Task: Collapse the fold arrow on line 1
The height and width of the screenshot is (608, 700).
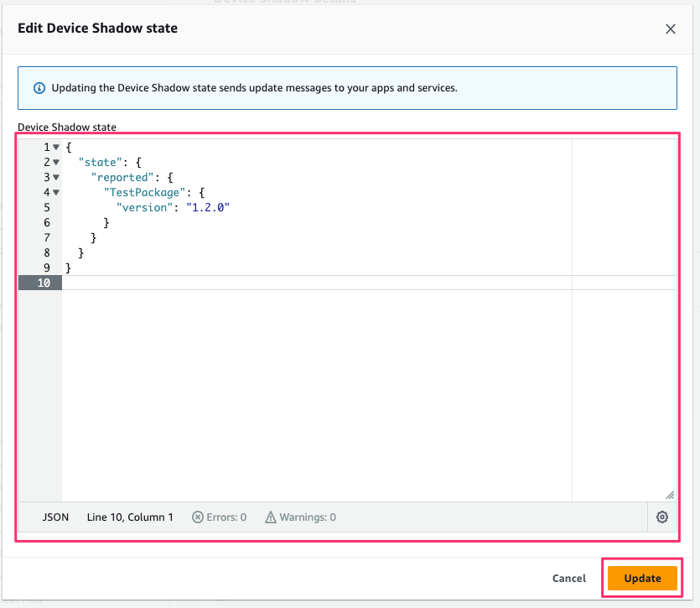Action: pyautogui.click(x=56, y=147)
